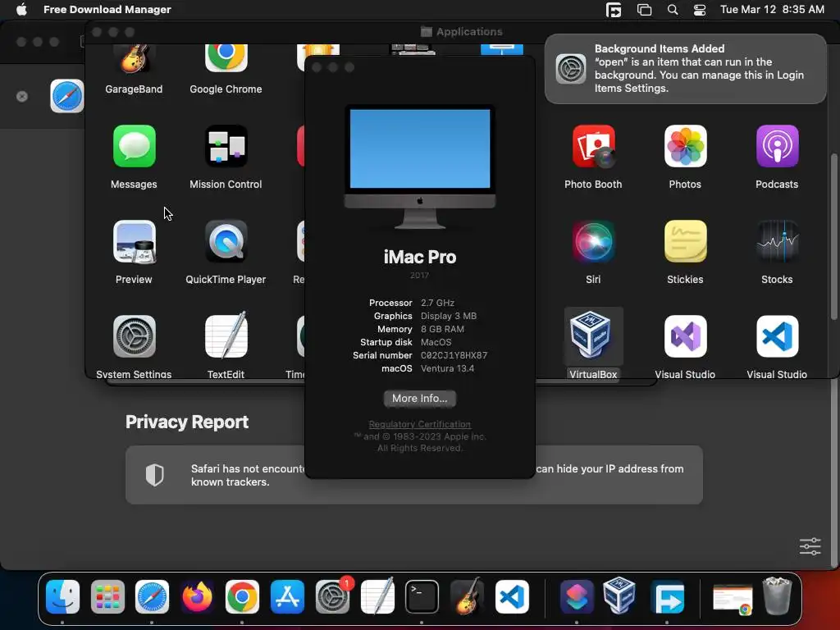
Task: Launch Firefox from the Dock
Action: point(197,596)
